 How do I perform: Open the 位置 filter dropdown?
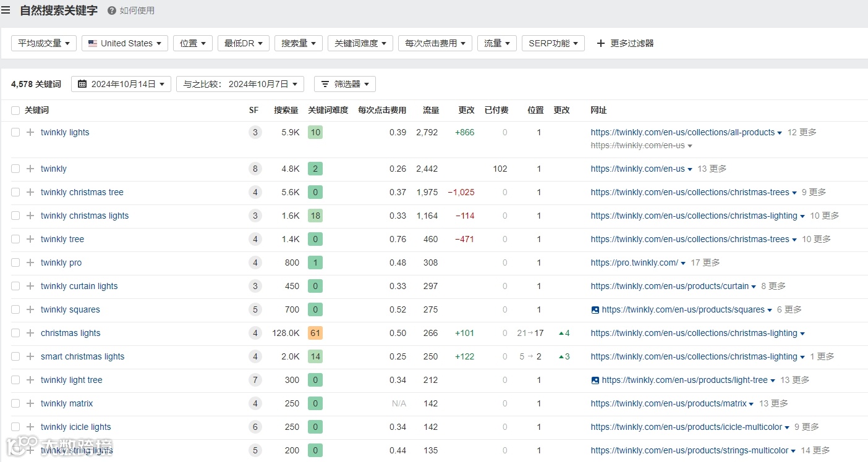coord(193,43)
